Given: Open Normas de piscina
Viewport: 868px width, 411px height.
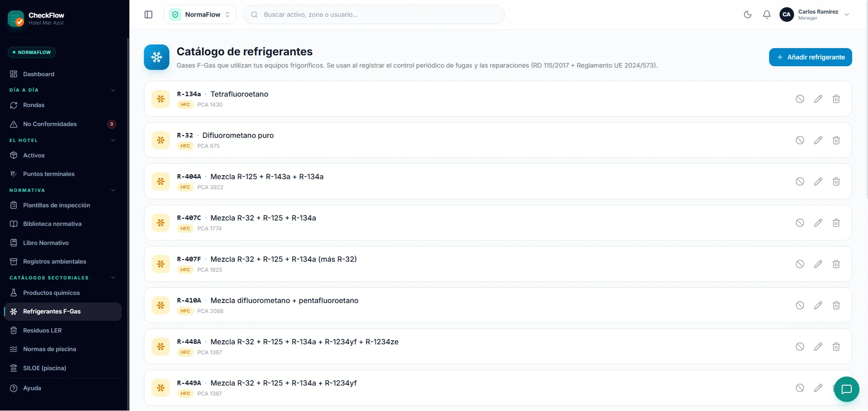Looking at the screenshot, I should [63, 349].
